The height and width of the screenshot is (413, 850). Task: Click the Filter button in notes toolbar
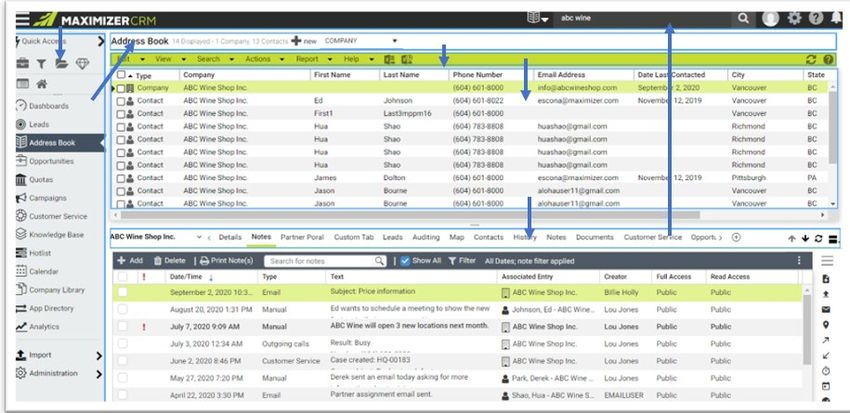[x=462, y=261]
